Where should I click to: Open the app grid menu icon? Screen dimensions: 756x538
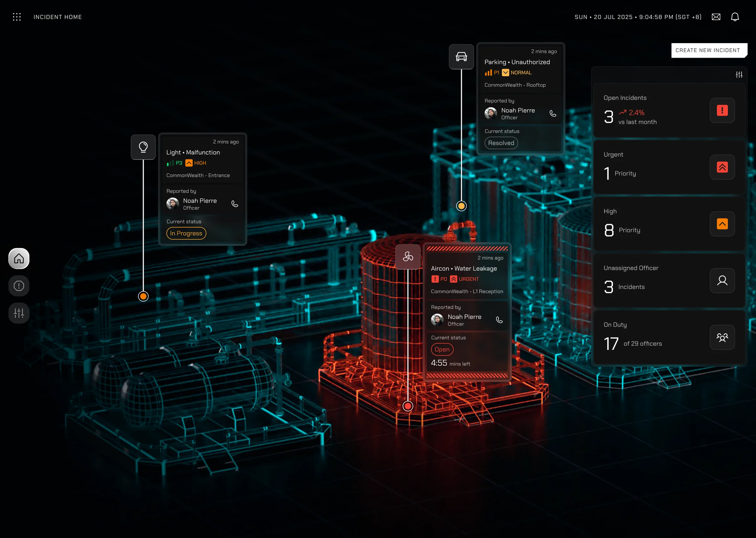point(17,17)
